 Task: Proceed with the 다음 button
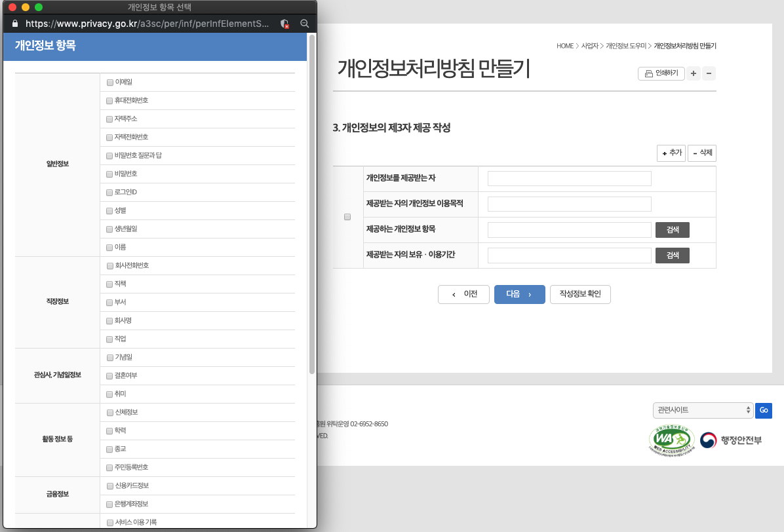520,294
